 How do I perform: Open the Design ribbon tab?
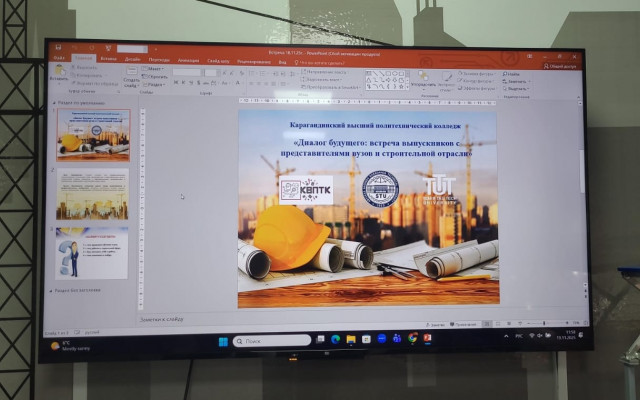coord(134,58)
